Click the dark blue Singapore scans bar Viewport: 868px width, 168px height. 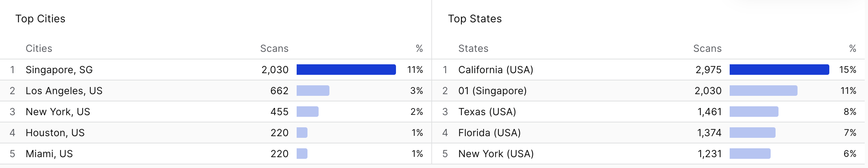click(346, 70)
